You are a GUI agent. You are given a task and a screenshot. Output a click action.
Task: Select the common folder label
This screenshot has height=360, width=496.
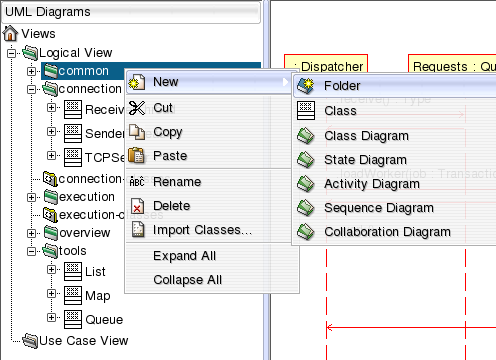click(x=84, y=71)
